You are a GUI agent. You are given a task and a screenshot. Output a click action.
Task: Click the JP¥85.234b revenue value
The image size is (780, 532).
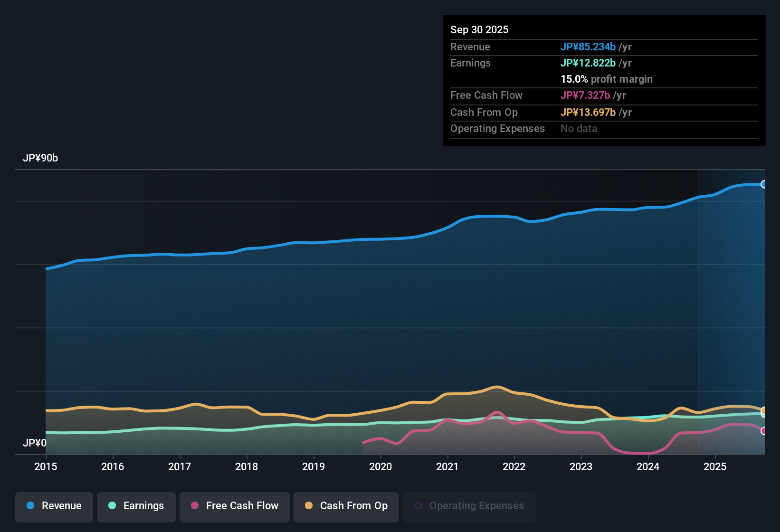[x=588, y=47]
